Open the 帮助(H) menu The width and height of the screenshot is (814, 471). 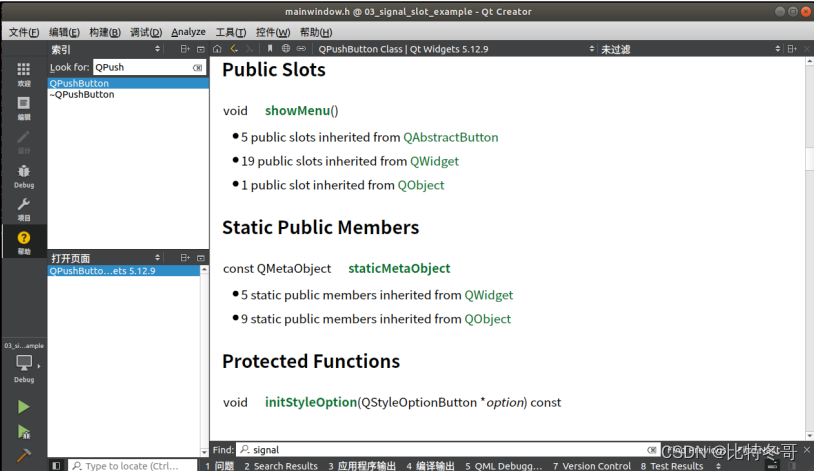pos(316,32)
